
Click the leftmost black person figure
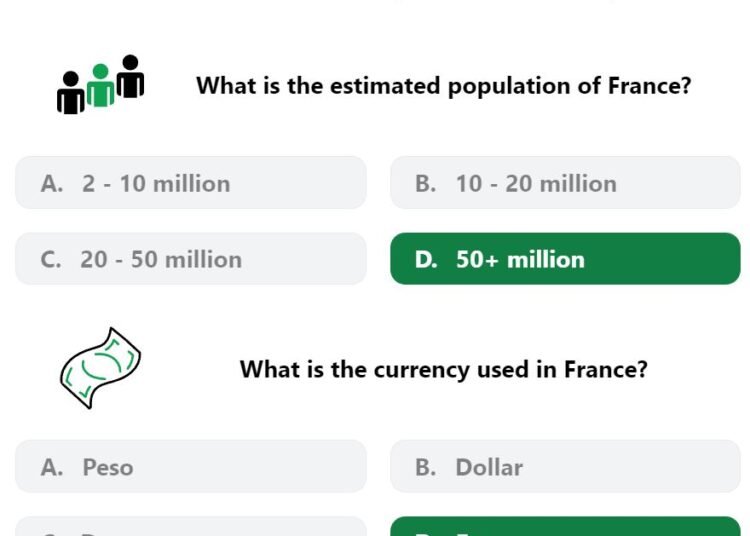point(71,93)
